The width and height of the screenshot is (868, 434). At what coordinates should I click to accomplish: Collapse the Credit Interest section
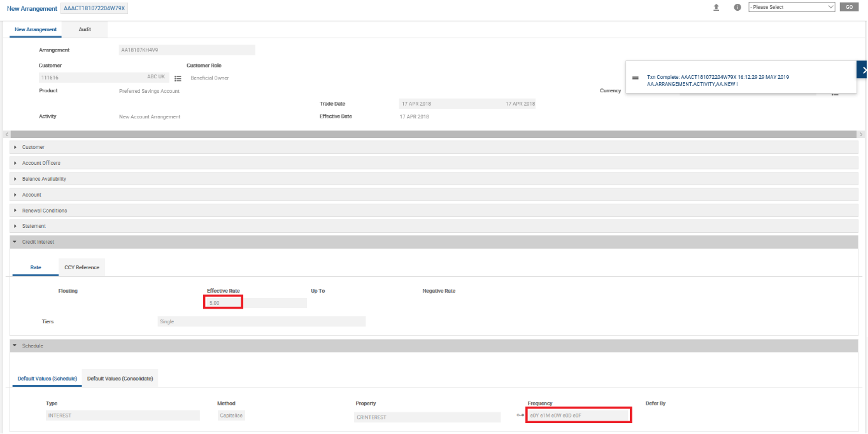pyautogui.click(x=38, y=242)
